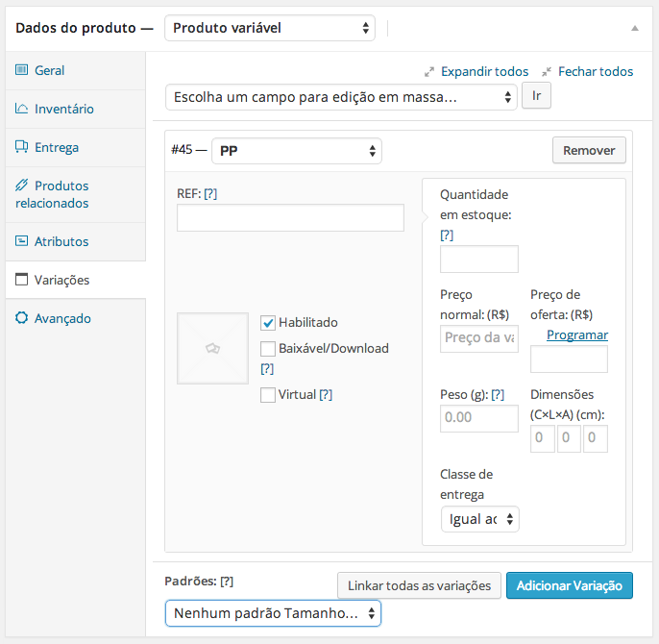This screenshot has width=659, height=644.
Task: Click the Atributos panel icon
Action: 22,241
